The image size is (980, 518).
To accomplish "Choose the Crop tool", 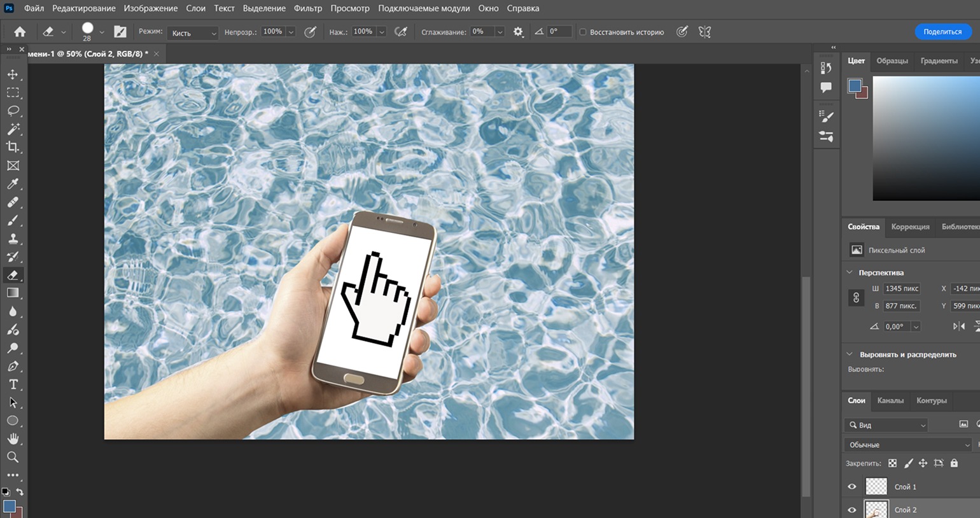I will pyautogui.click(x=13, y=147).
